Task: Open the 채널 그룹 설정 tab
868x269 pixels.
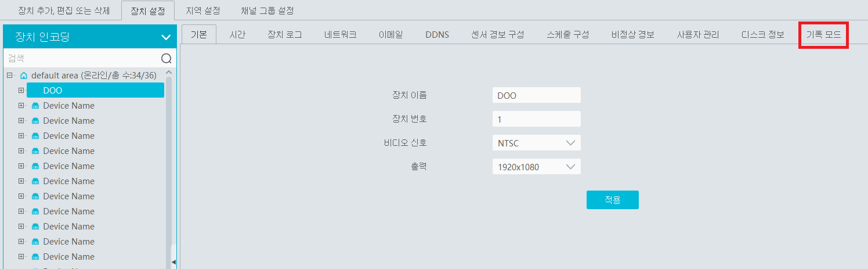Action: click(x=267, y=11)
